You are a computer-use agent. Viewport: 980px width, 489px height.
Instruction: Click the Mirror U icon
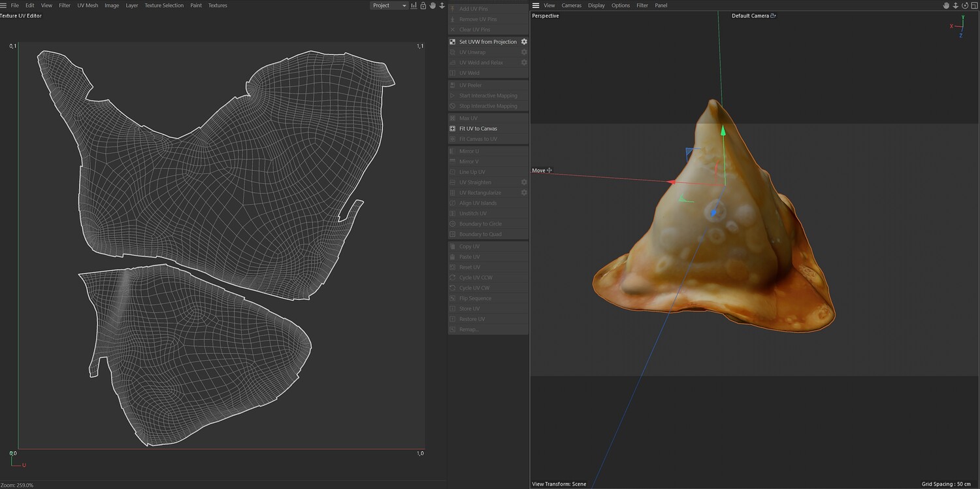(453, 151)
